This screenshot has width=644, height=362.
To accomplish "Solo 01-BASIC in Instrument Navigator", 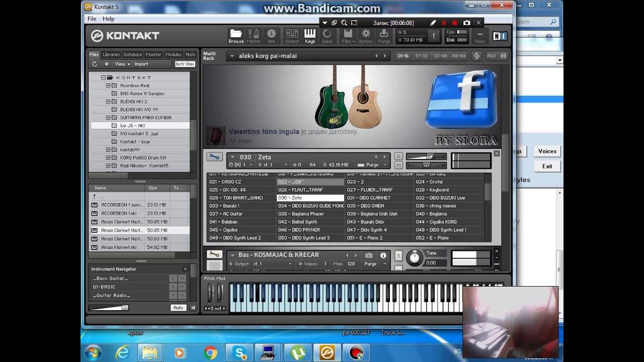I will (173, 287).
